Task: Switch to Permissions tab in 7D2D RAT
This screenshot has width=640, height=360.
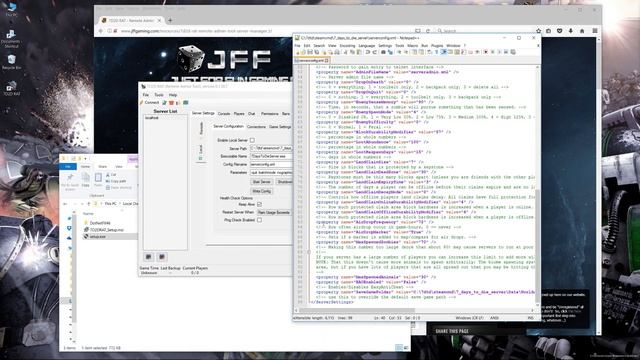Action: pyautogui.click(x=269, y=113)
